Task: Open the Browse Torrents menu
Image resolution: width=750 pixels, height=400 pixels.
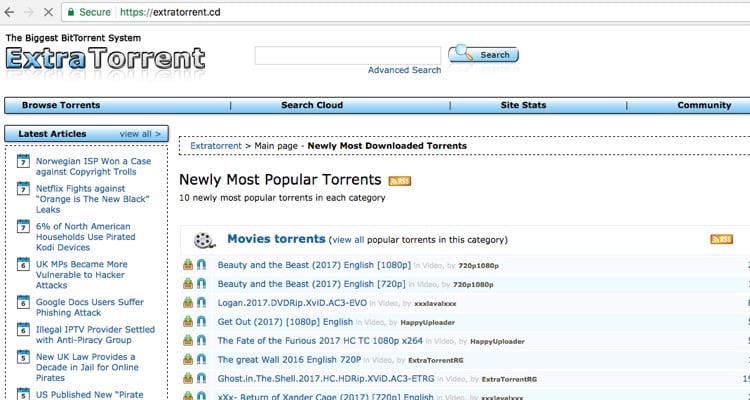Action: pos(61,105)
